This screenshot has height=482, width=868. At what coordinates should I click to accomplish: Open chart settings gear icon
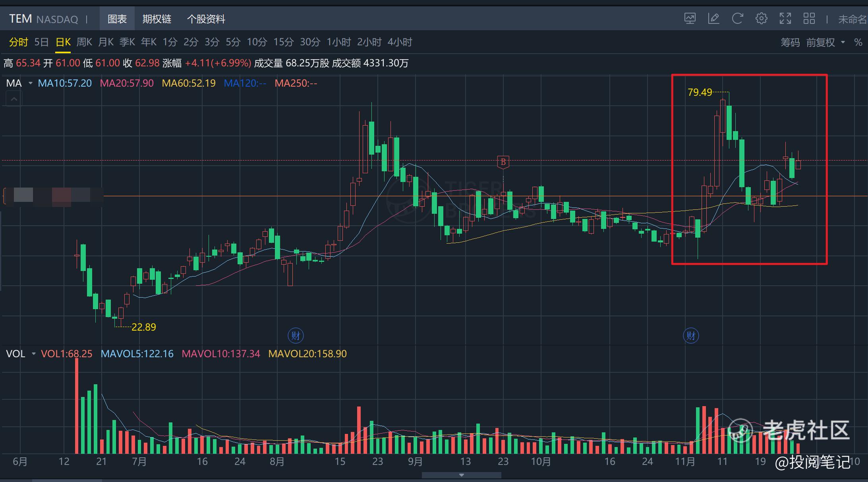tap(761, 19)
